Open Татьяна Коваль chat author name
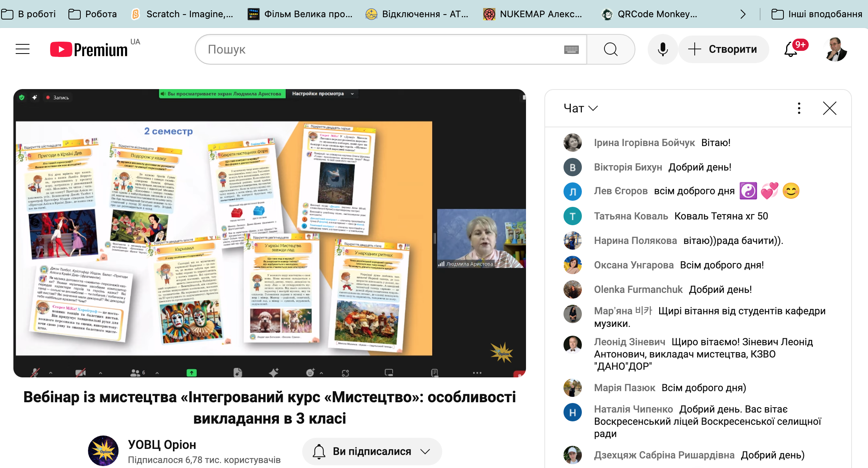The width and height of the screenshot is (868, 468). click(x=631, y=216)
